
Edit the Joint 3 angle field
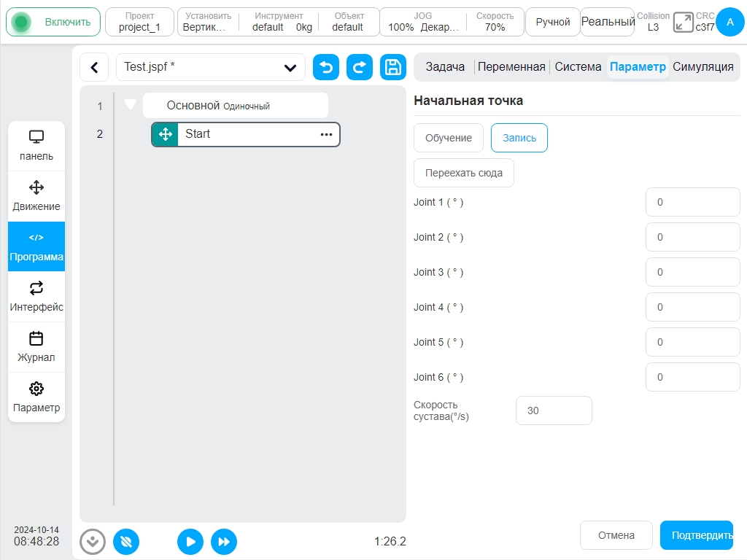pyautogui.click(x=693, y=272)
